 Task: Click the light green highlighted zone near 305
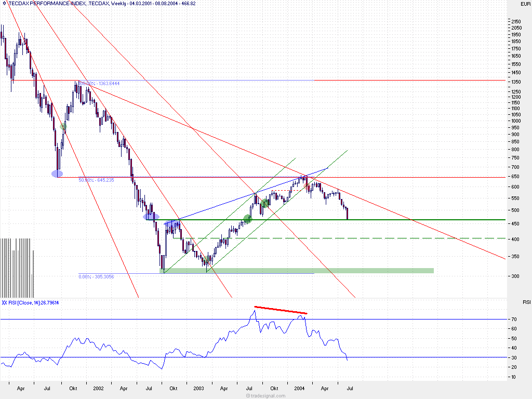click(364, 270)
